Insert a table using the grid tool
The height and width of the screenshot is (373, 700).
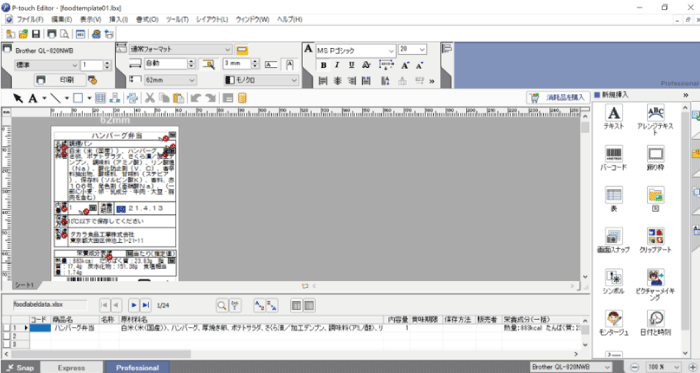coord(100,98)
